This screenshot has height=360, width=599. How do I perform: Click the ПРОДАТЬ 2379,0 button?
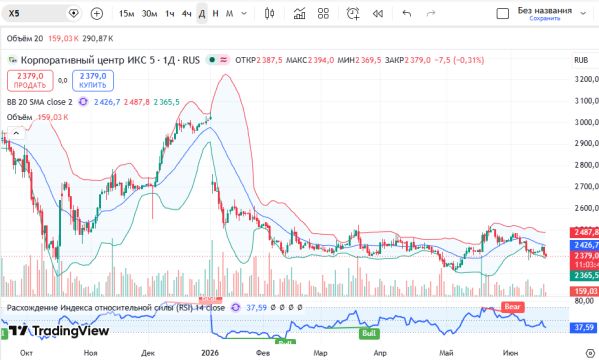(x=30, y=81)
